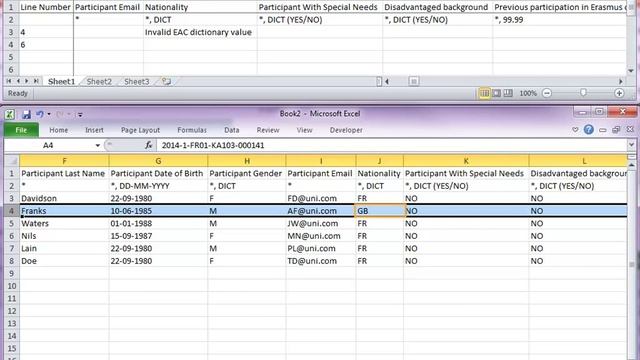640x360 pixels.
Task: Open the Review ribbon tab
Action: point(268,130)
